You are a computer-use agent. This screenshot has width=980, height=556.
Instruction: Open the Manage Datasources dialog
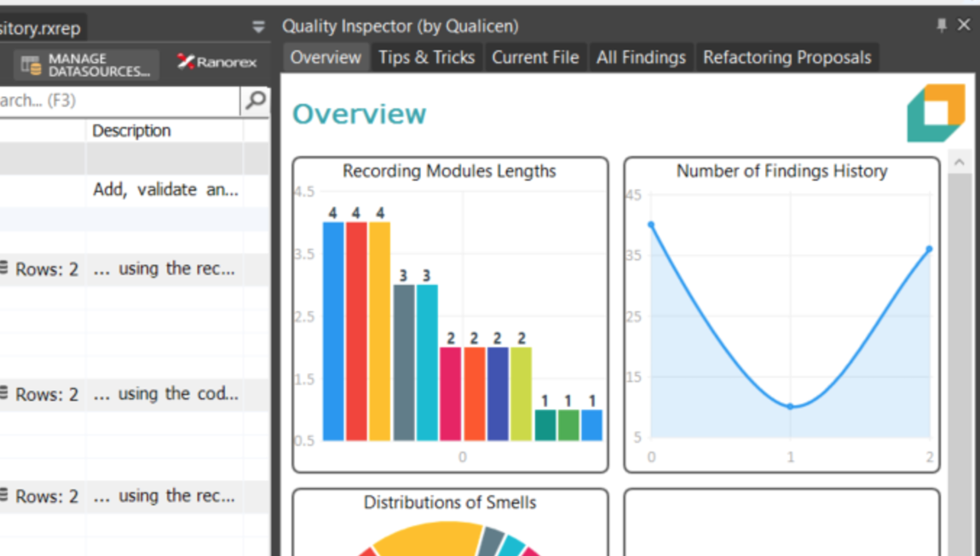tap(85, 65)
